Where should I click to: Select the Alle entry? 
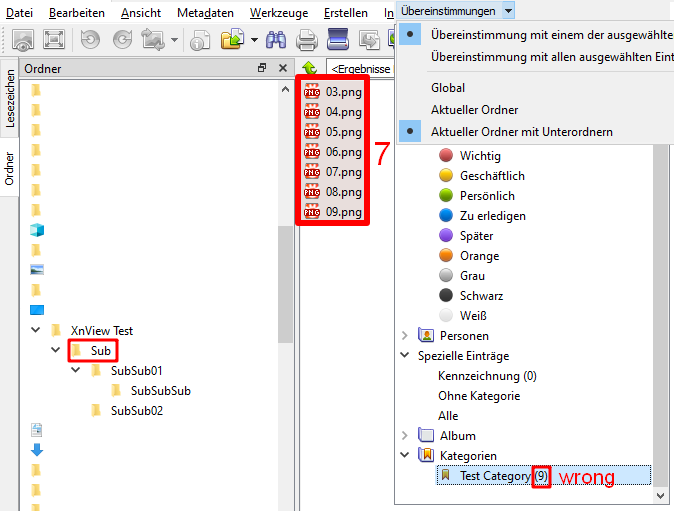(x=448, y=416)
